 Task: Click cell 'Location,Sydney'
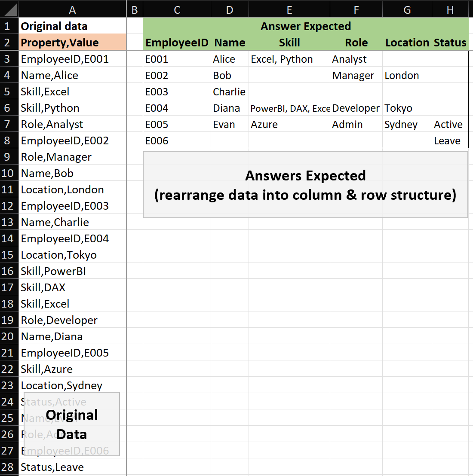click(72, 385)
